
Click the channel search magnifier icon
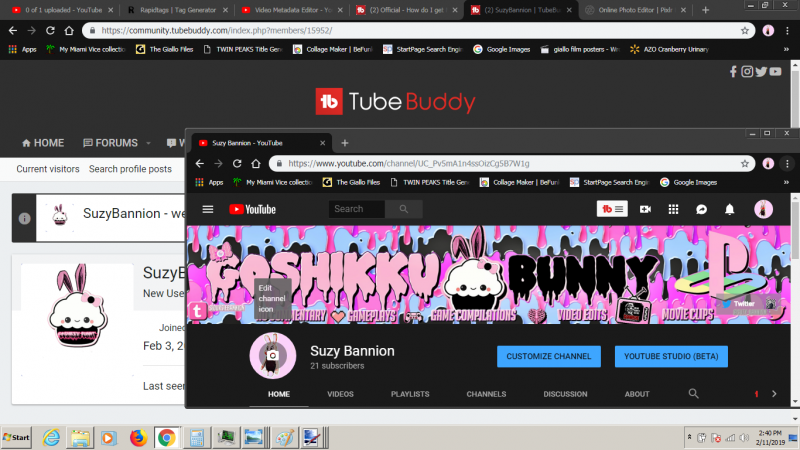[693, 394]
